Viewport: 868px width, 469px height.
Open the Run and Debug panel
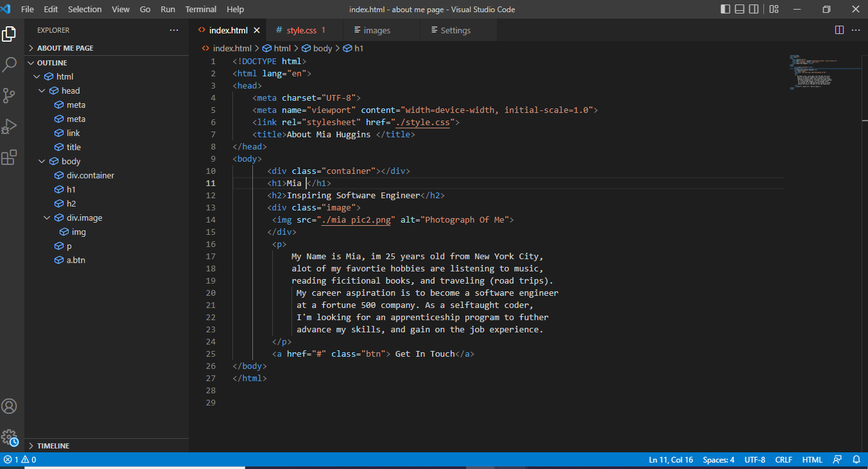point(9,126)
